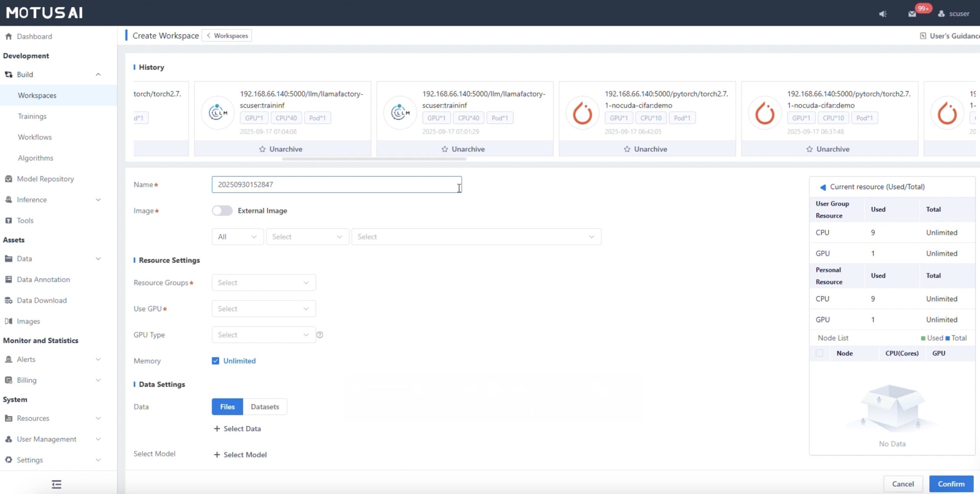Collapse the Current resource panel arrow

click(823, 187)
